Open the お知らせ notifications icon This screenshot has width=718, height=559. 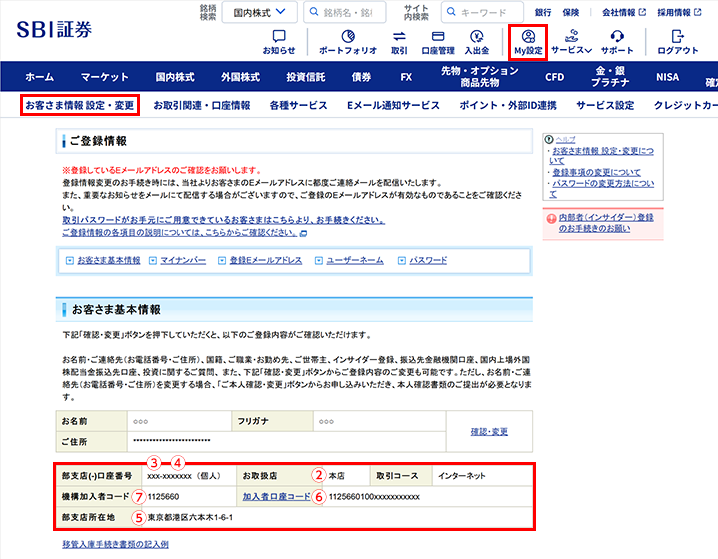pos(278,42)
